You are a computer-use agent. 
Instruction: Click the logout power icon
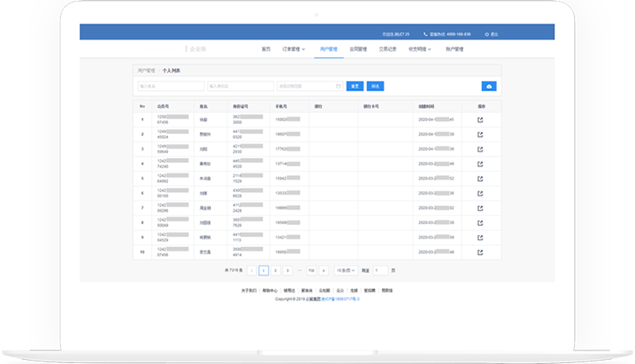click(x=487, y=34)
